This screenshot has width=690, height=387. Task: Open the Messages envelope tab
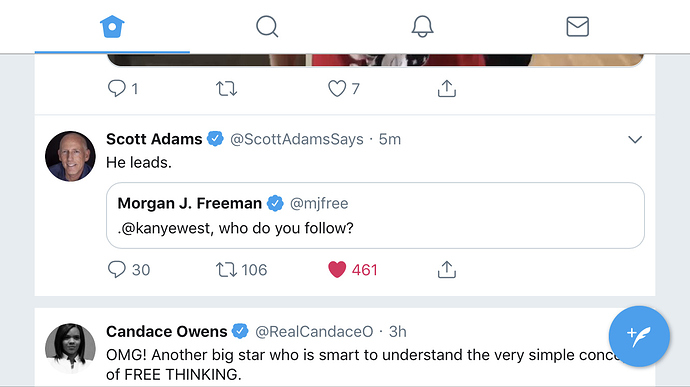pyautogui.click(x=577, y=26)
